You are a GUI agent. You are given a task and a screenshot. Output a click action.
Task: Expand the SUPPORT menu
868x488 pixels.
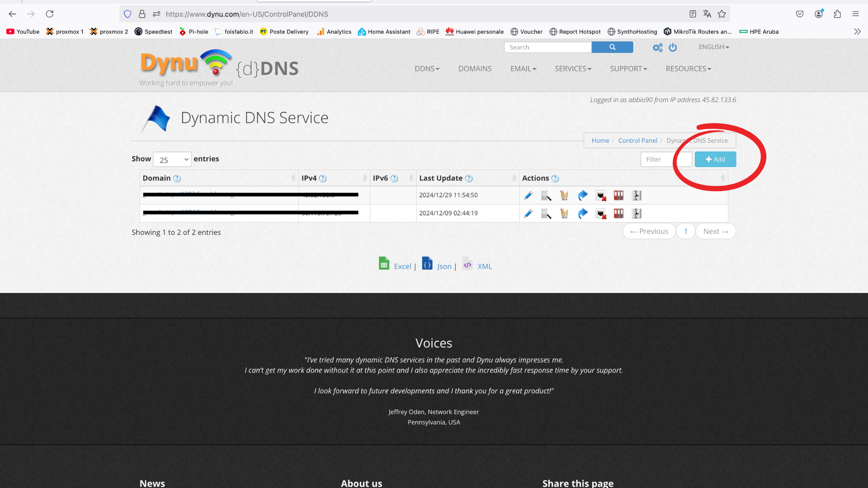click(628, 69)
